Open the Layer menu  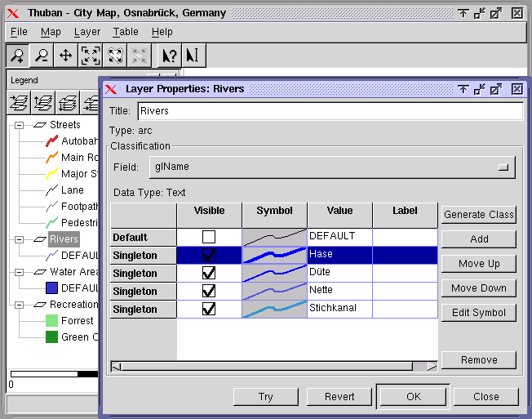[x=87, y=32]
